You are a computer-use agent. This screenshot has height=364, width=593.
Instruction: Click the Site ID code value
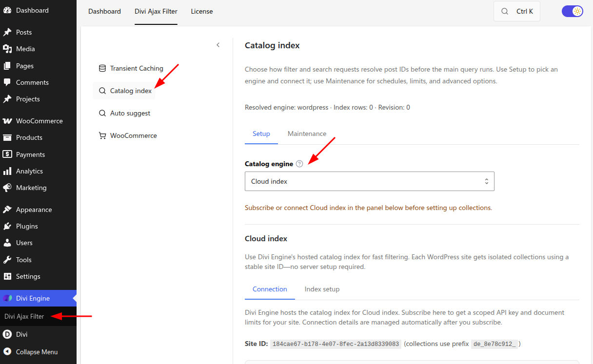336,344
